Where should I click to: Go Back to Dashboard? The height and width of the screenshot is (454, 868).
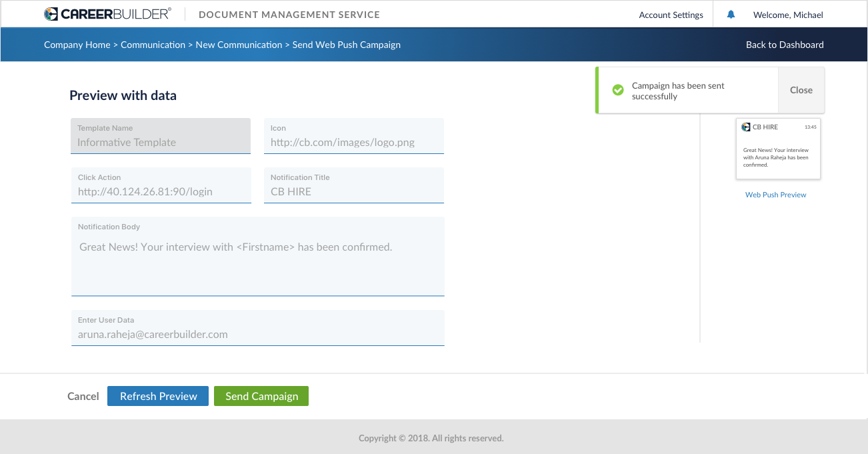[785, 45]
